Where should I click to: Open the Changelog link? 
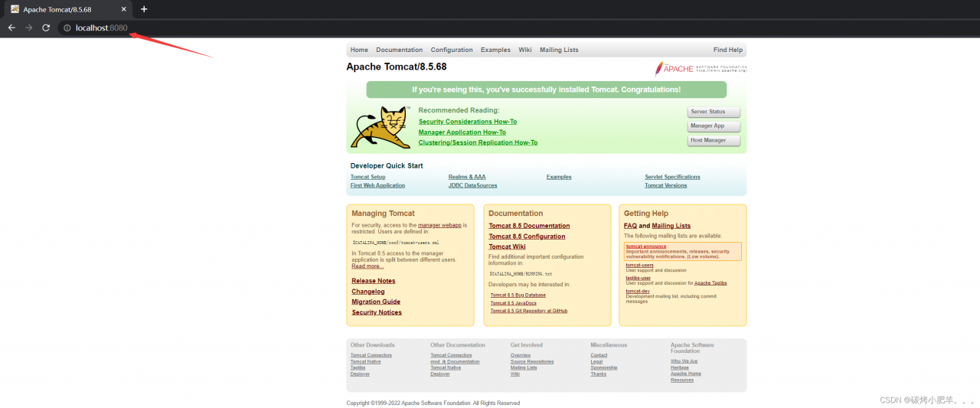coord(368,292)
